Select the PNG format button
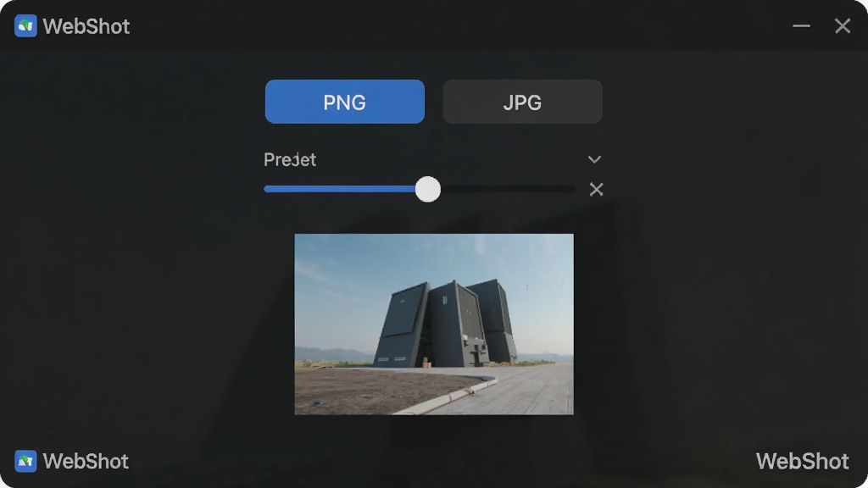The image size is (868, 488). click(345, 102)
